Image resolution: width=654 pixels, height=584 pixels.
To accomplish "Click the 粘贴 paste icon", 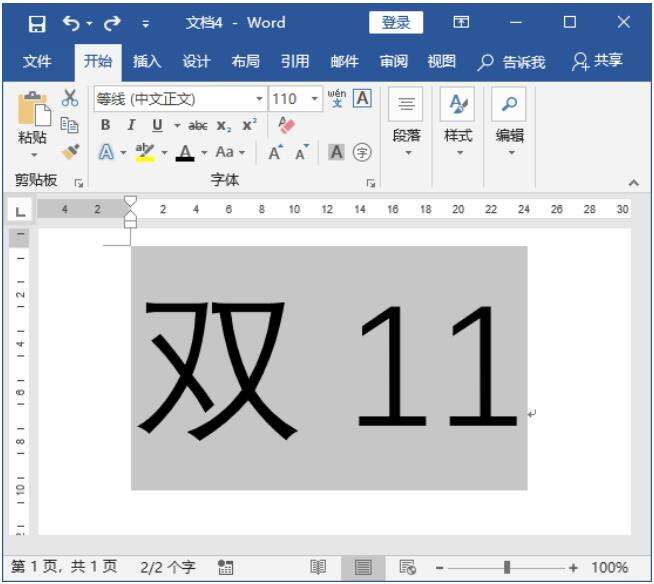I will tap(33, 108).
